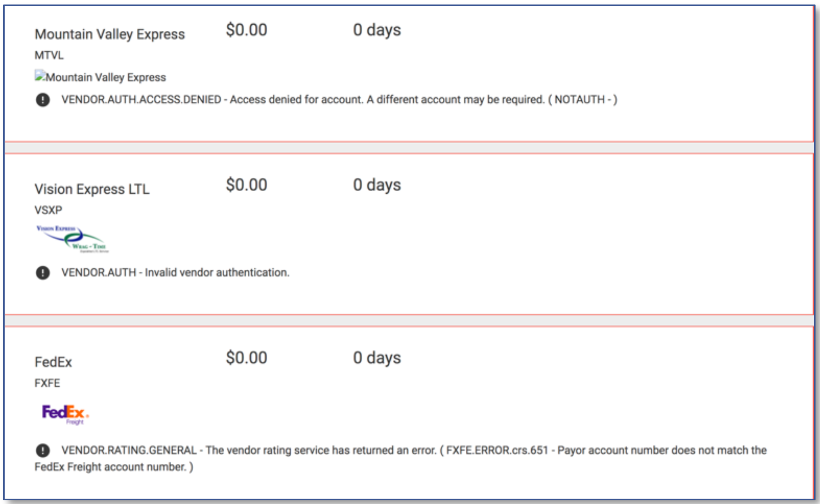
Task: Select the Mountain Valley Express carrier name
Action: 110,34
